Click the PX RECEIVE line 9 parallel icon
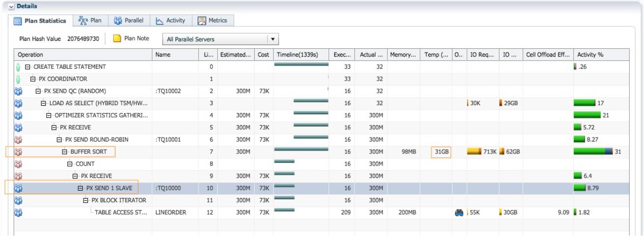Screen dimensions: 644x239 (x=19, y=176)
